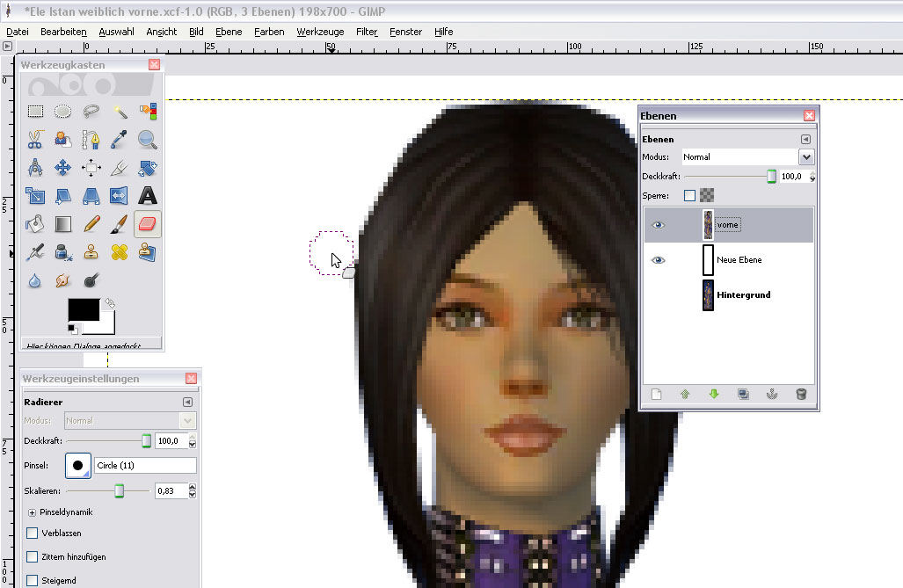The height and width of the screenshot is (588, 903).
Task: Choose the Move tool
Action: (63, 167)
